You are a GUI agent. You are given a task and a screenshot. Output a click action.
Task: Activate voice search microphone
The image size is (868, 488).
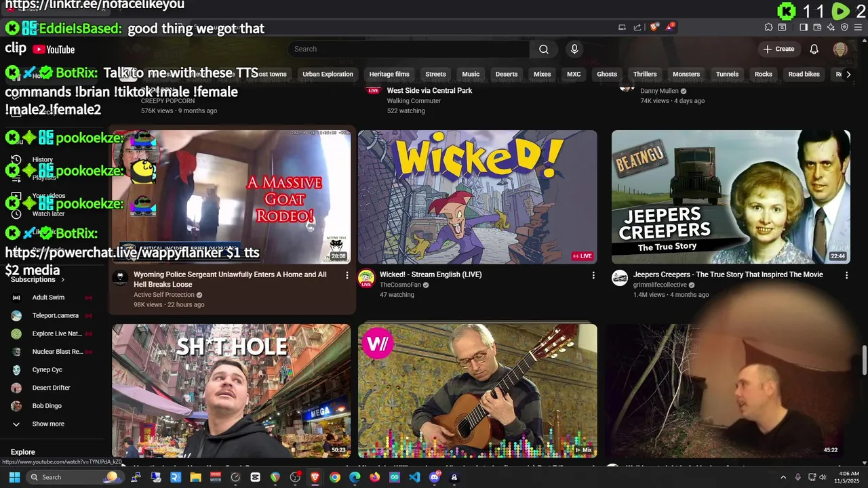(574, 49)
